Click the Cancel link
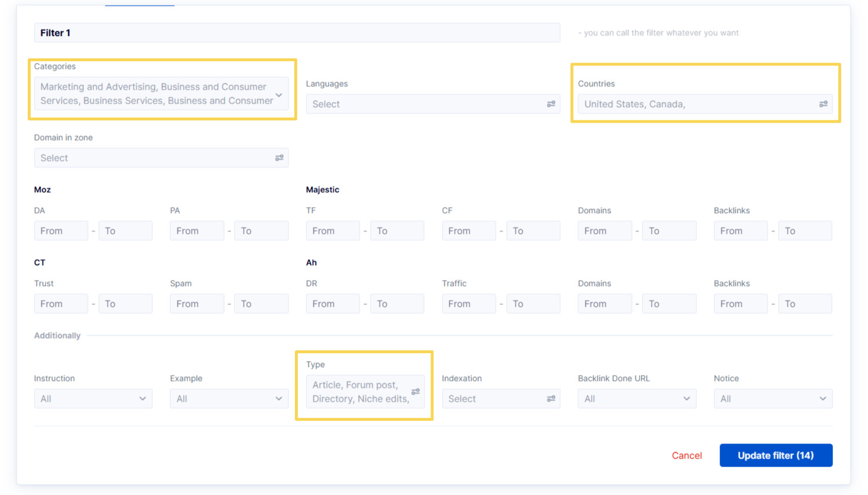 [x=687, y=456]
